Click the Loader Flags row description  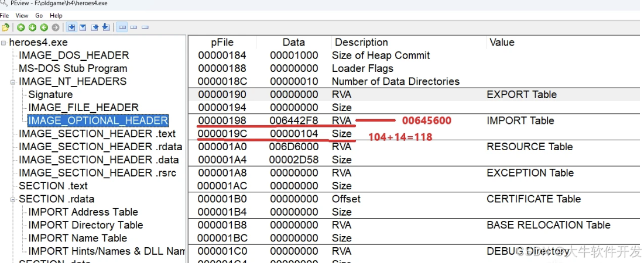[362, 68]
